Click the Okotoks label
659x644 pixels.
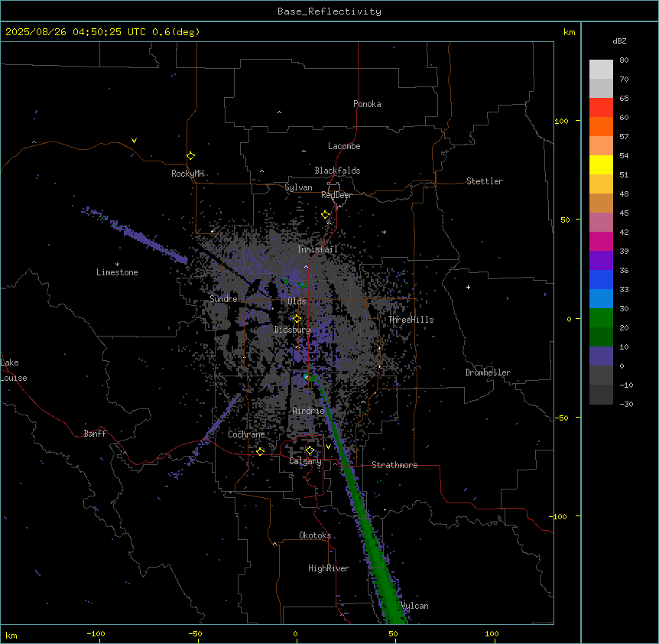(x=315, y=535)
